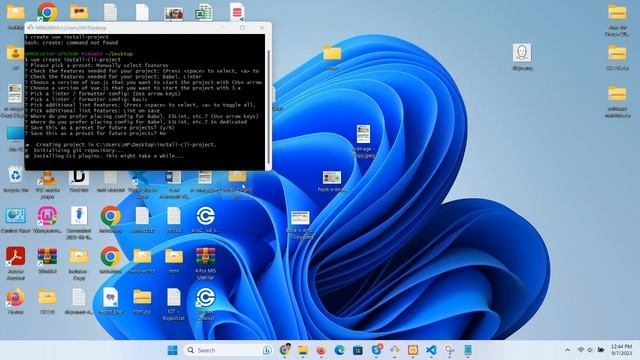The width and height of the screenshot is (640, 360).
Task: Open the Wi-Fi network tray icon
Action: [x=581, y=350]
